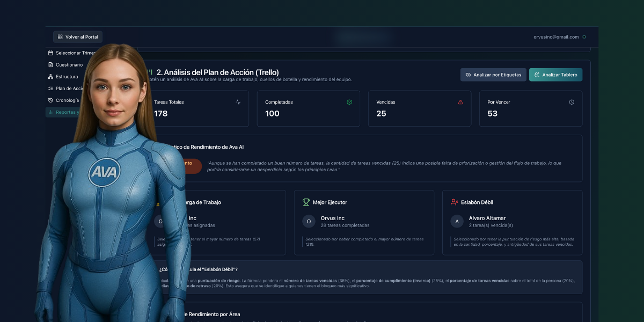Click the hierarchy icon next to Estructura
This screenshot has height=322, width=644.
50,77
